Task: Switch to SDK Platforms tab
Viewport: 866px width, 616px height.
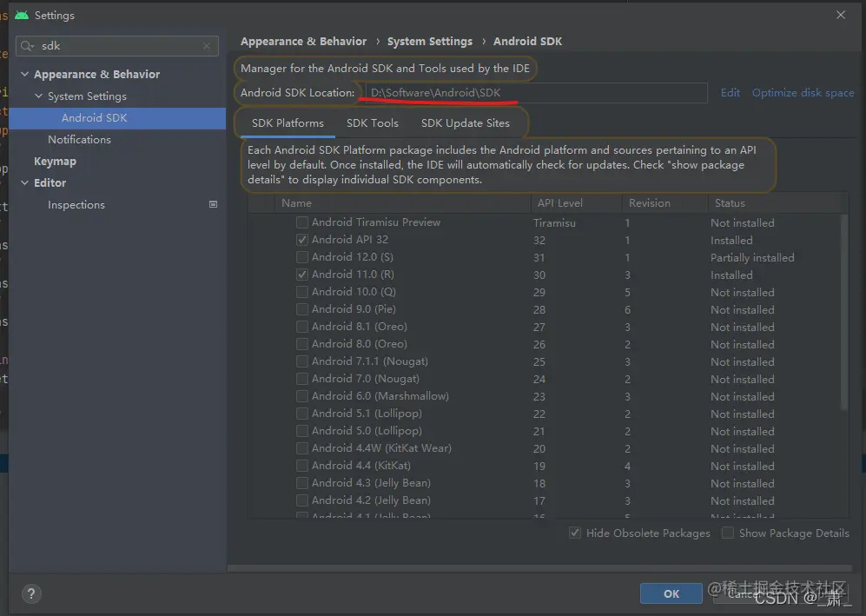Action: (288, 123)
